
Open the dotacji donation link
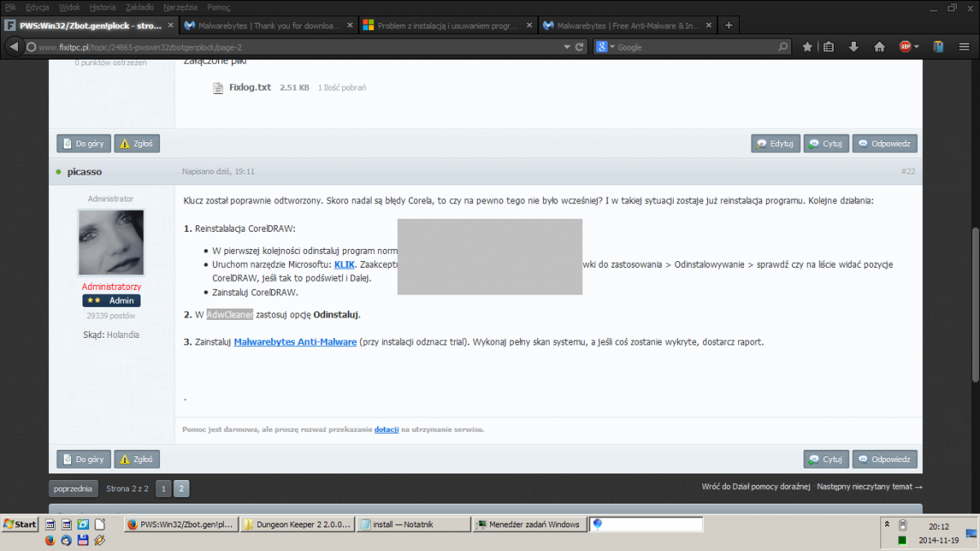386,429
